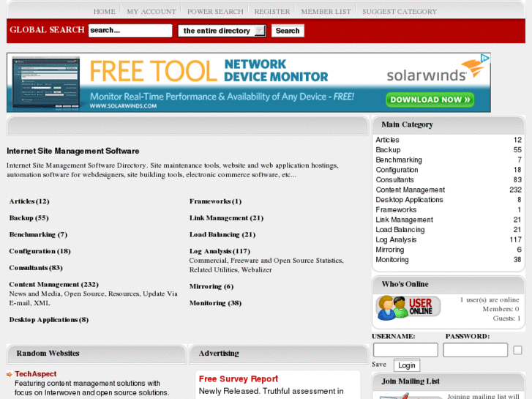This screenshot has width=532, height=399.
Task: Open the Frameworks (1) category link
Action: (x=215, y=201)
